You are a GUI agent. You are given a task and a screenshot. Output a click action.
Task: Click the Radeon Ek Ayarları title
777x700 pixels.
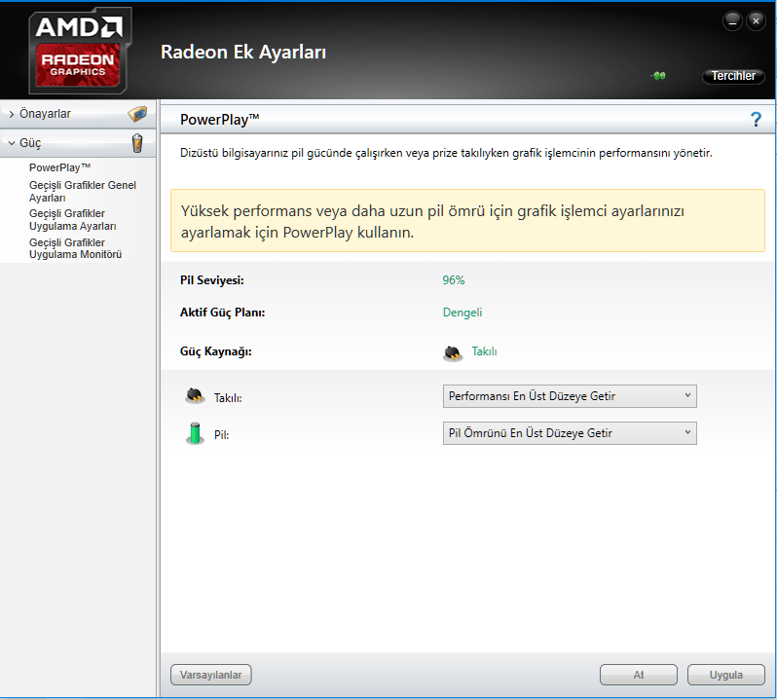pos(243,52)
